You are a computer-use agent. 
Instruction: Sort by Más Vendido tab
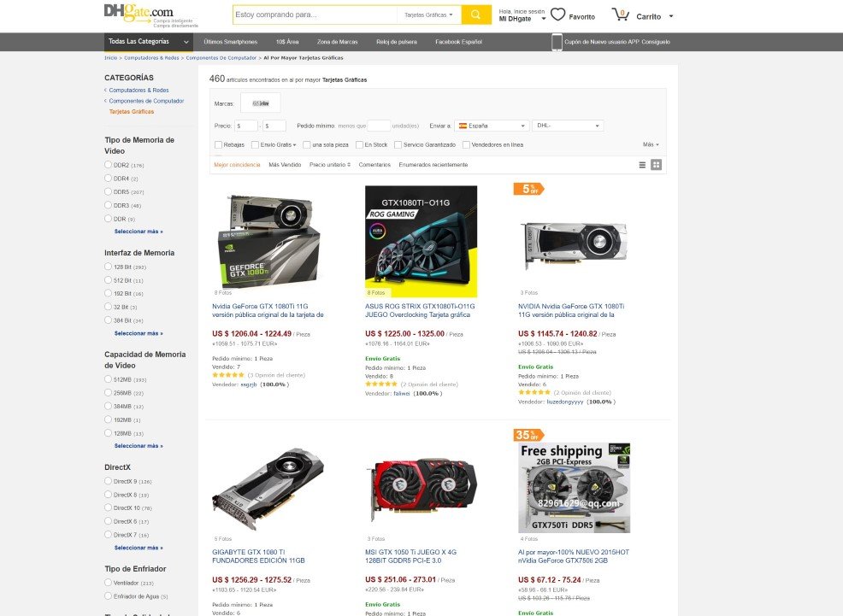pos(285,165)
